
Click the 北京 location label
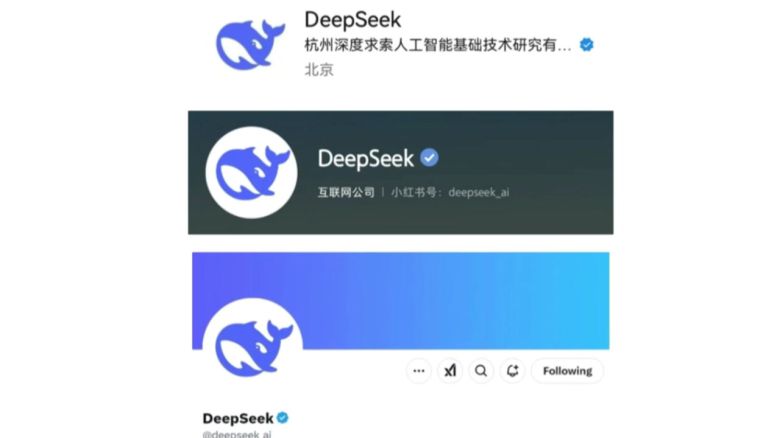(319, 70)
